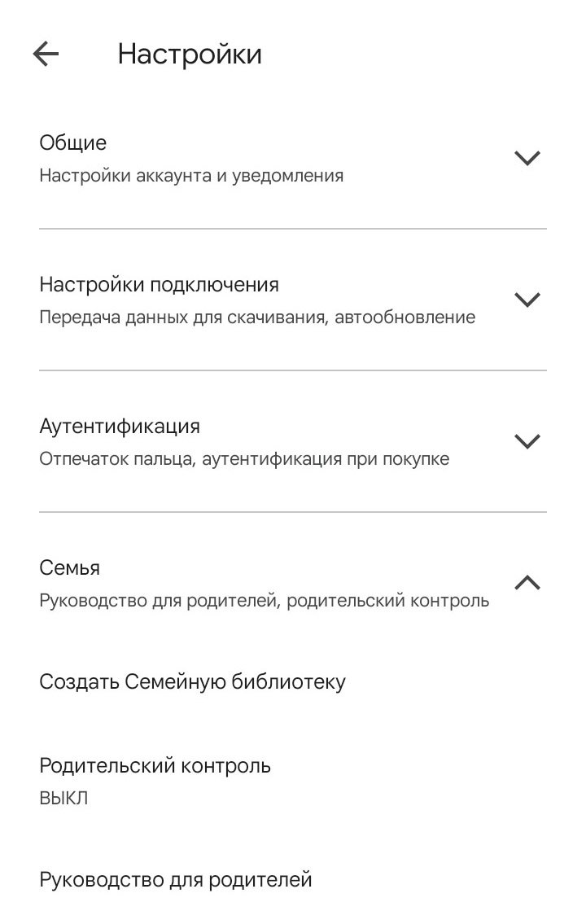
Task: Expand Настройки подключения with its chevron
Action: click(527, 300)
